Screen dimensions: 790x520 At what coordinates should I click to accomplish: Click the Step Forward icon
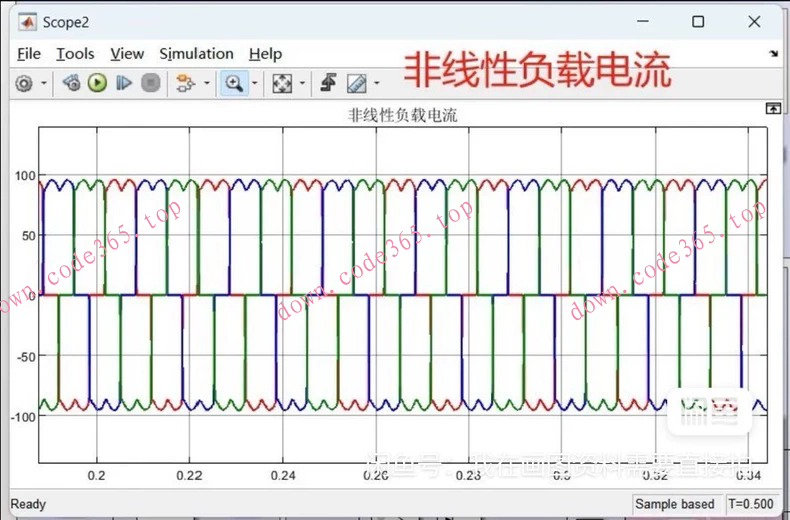[x=124, y=84]
